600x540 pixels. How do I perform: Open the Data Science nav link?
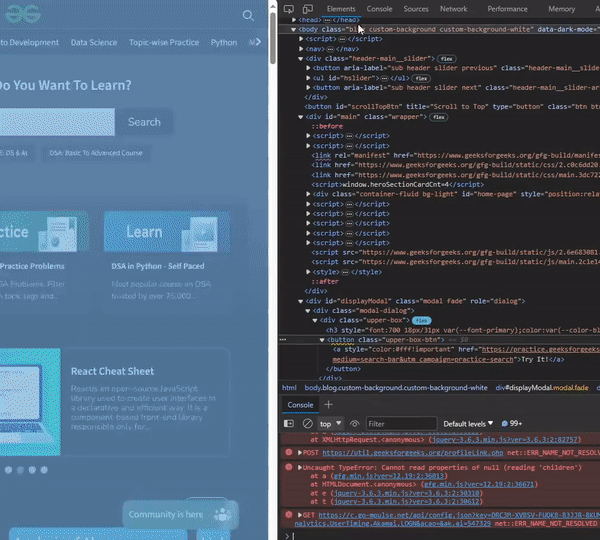(x=94, y=42)
